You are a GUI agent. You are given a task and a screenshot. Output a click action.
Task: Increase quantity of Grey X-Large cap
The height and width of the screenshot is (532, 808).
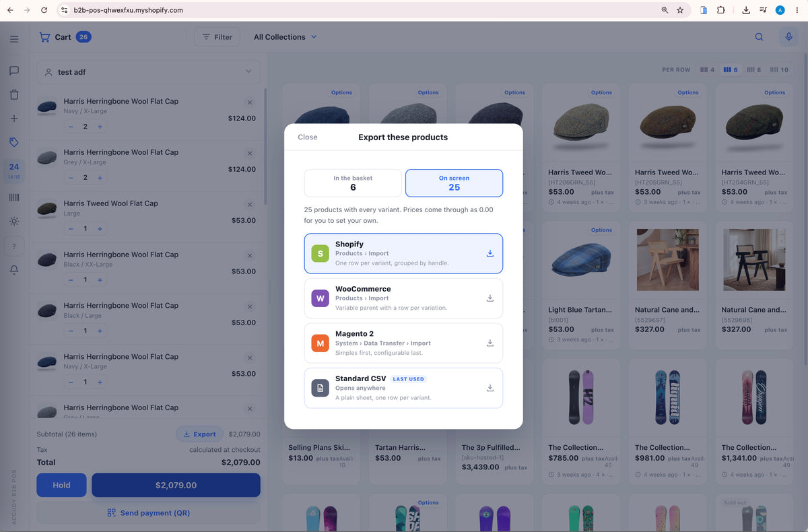point(100,178)
